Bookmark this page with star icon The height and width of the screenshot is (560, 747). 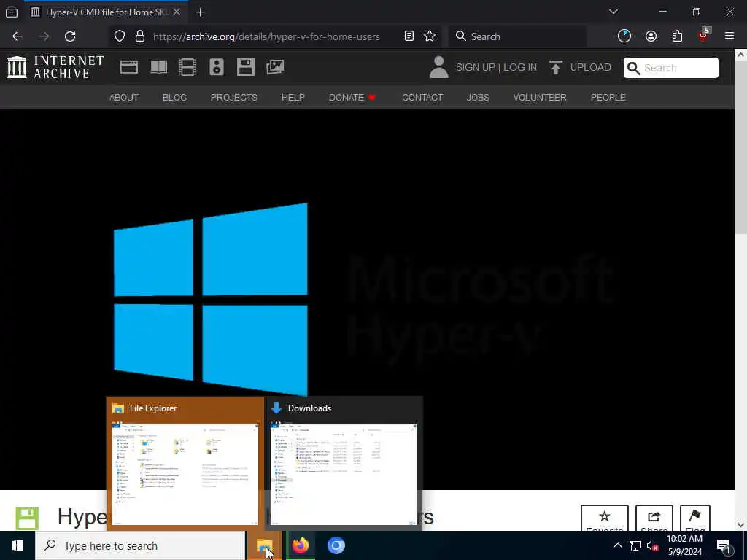point(430,36)
